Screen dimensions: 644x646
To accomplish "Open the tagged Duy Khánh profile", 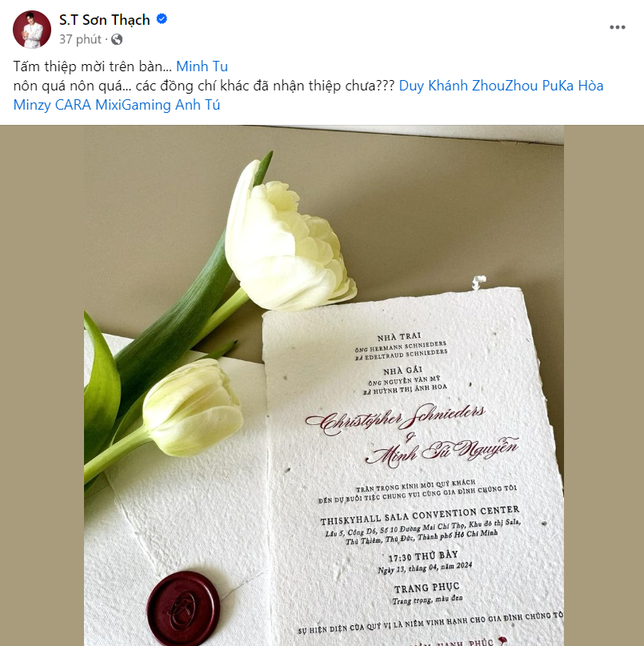I will coord(434,85).
